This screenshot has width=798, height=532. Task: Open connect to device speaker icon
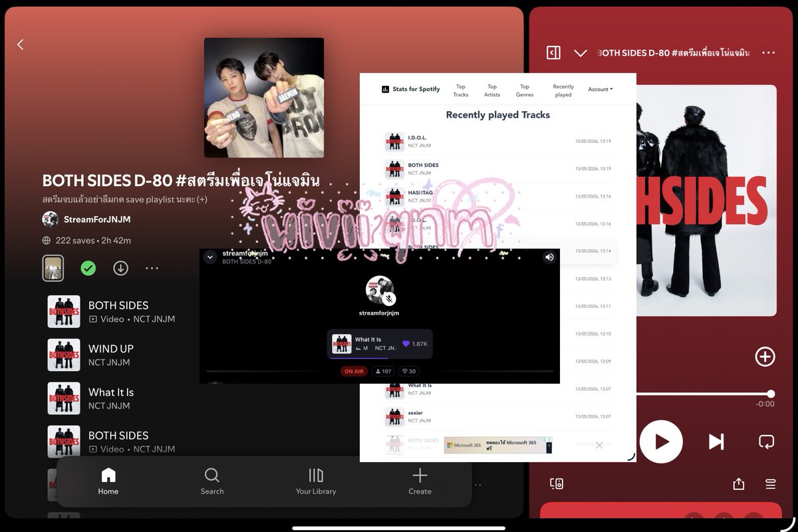(557, 483)
